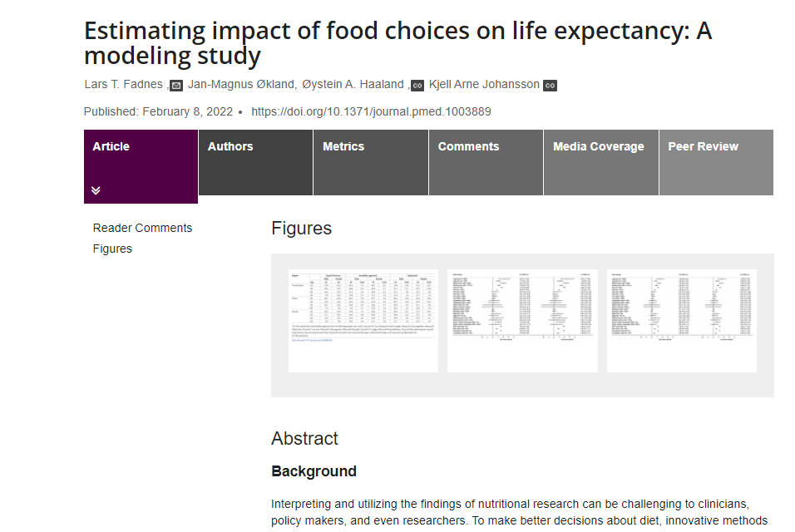Open the Comments tab

[x=486, y=162]
